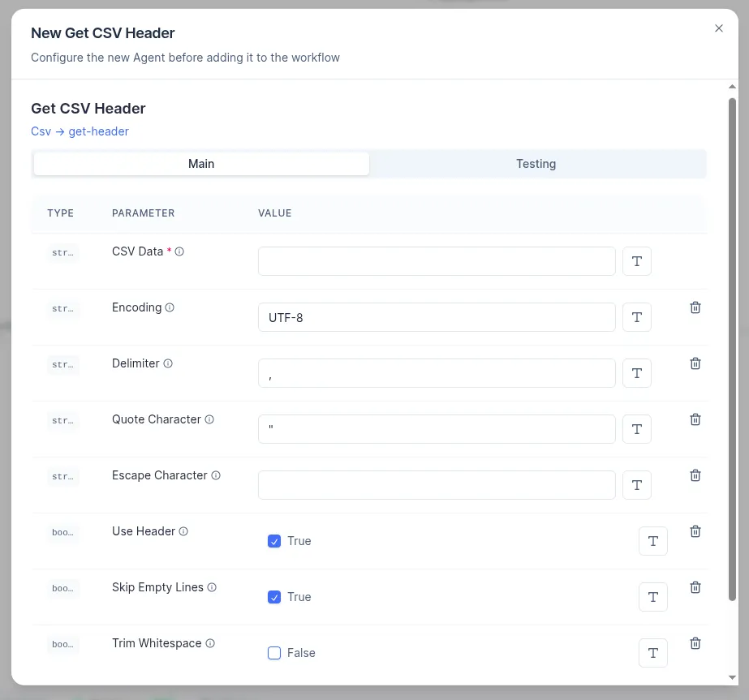Click the T icon for Escape Character
This screenshot has height=700, width=749.
tap(636, 484)
